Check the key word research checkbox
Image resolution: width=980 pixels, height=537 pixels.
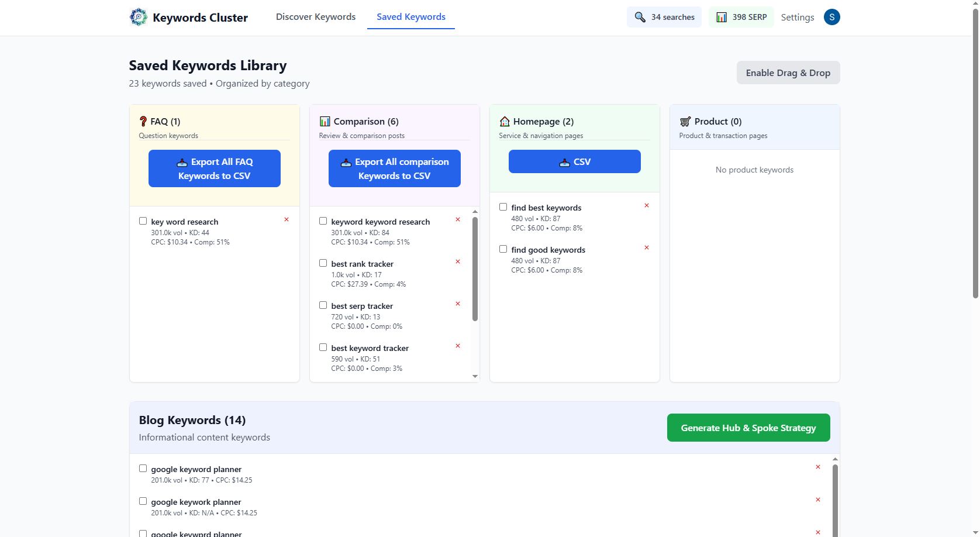(143, 221)
